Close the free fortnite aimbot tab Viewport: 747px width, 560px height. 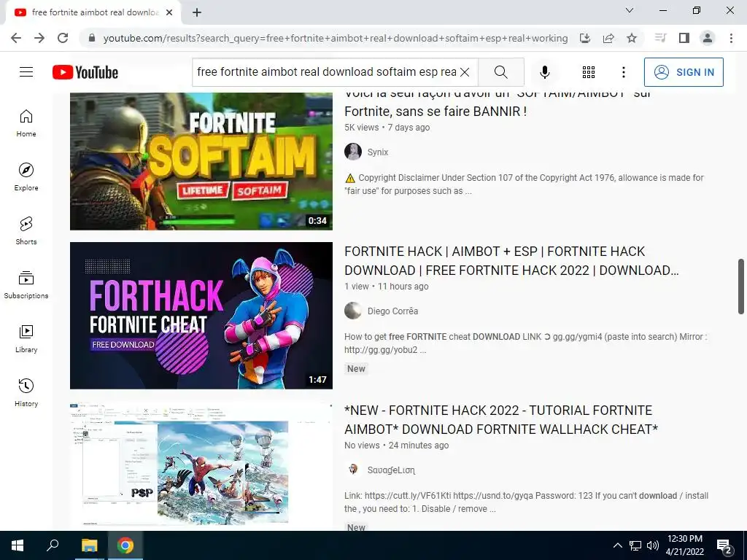pos(169,13)
